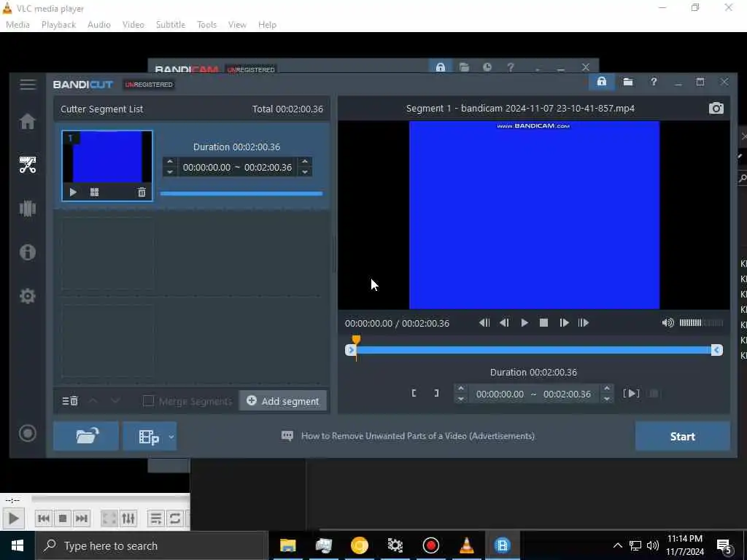The width and height of the screenshot is (747, 560).
Task: Open the VLC Audio menu
Action: (x=99, y=25)
